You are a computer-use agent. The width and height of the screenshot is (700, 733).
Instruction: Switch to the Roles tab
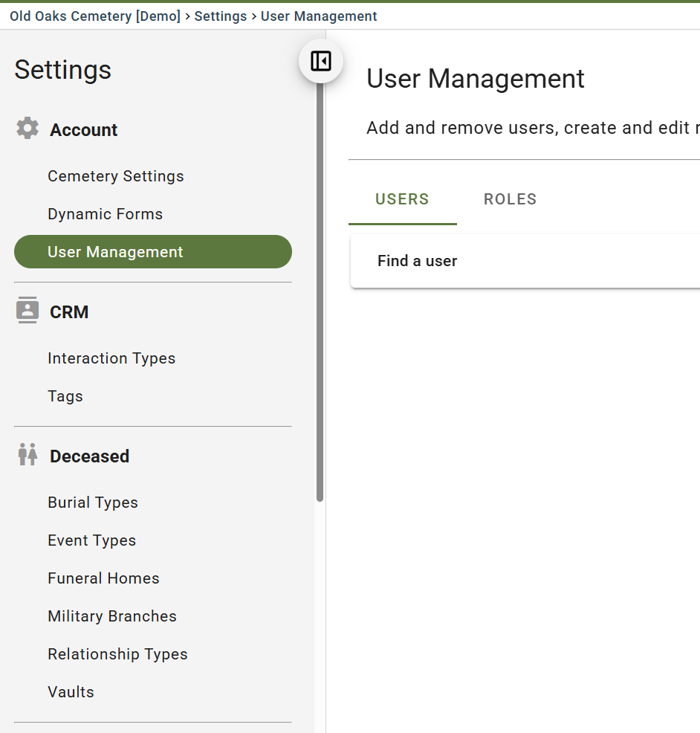(510, 199)
